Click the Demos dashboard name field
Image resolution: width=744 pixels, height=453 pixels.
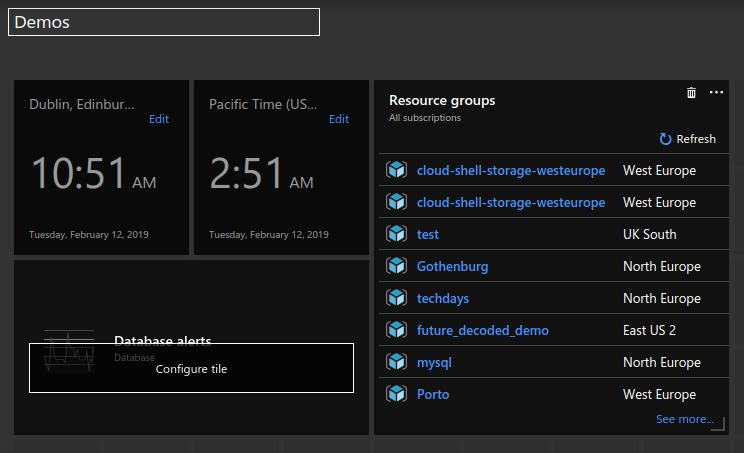(164, 22)
